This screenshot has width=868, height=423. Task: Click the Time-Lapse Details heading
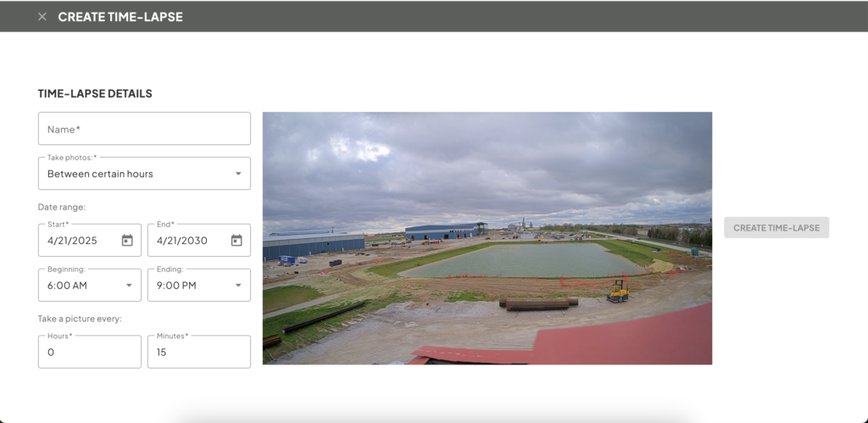95,93
